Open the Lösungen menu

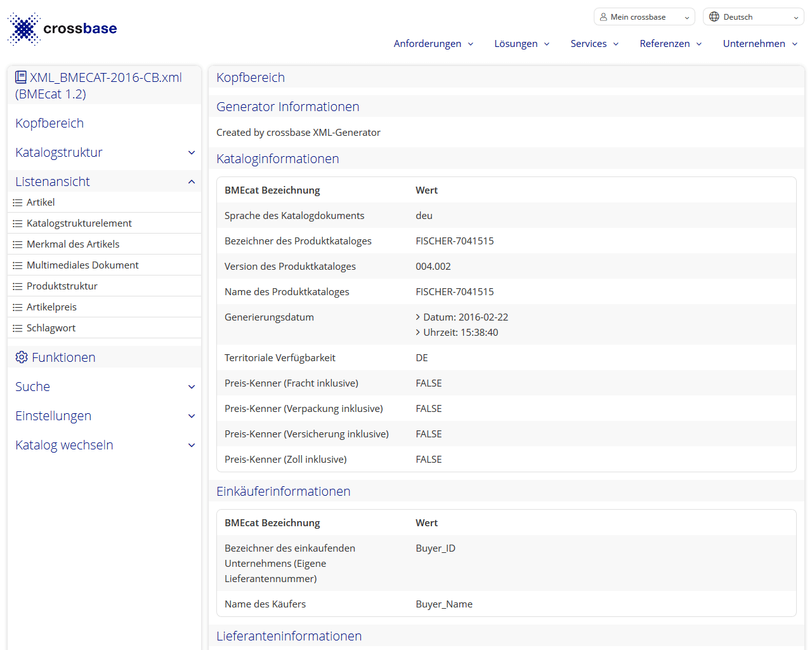[522, 44]
